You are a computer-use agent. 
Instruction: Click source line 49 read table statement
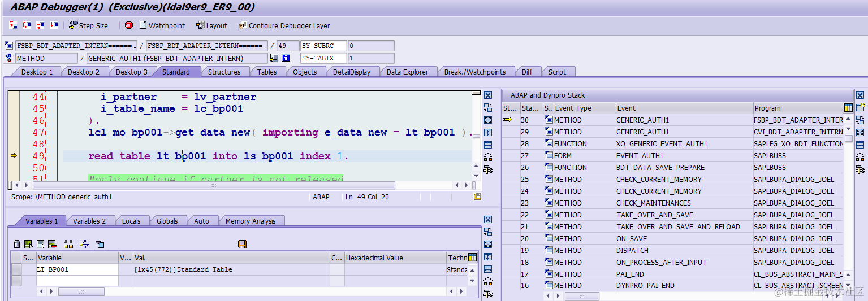[218, 156]
